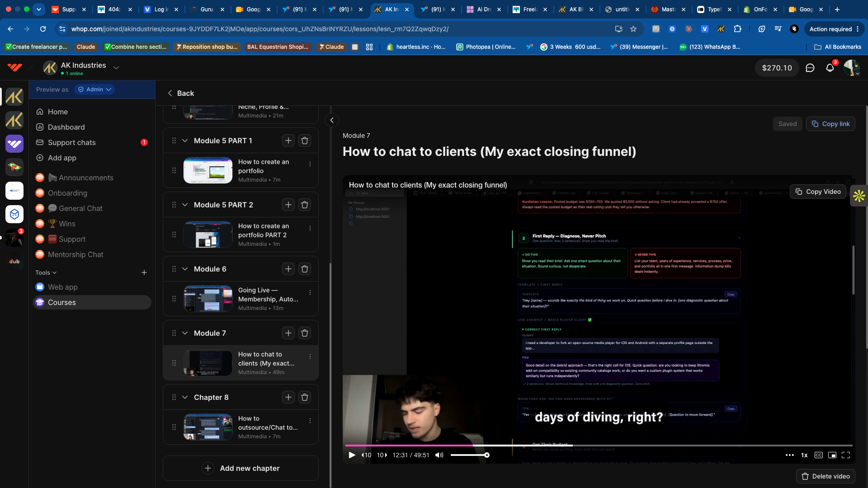Add lesson to Module 7
The height and width of the screenshot is (488, 868).
click(288, 333)
